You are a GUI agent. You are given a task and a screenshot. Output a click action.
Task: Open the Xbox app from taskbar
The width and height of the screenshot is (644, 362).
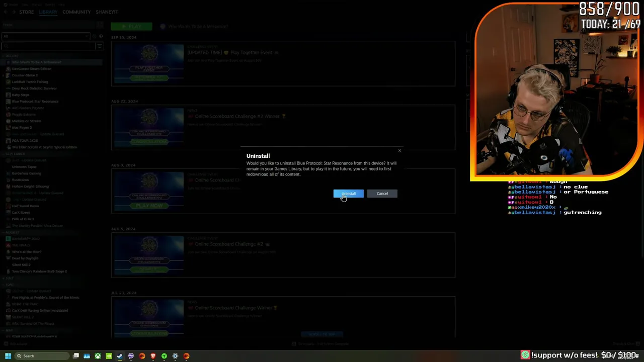tap(98, 356)
